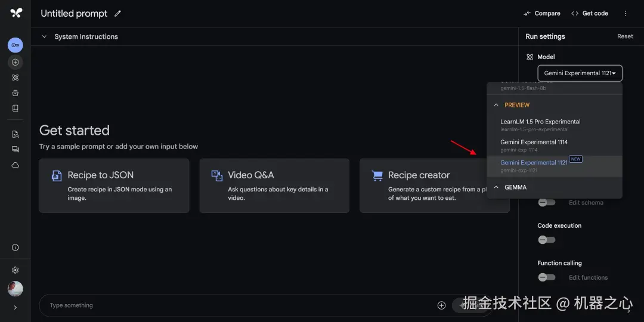Click the Create new prompt plus icon in sidebar
644x322 pixels.
click(15, 62)
